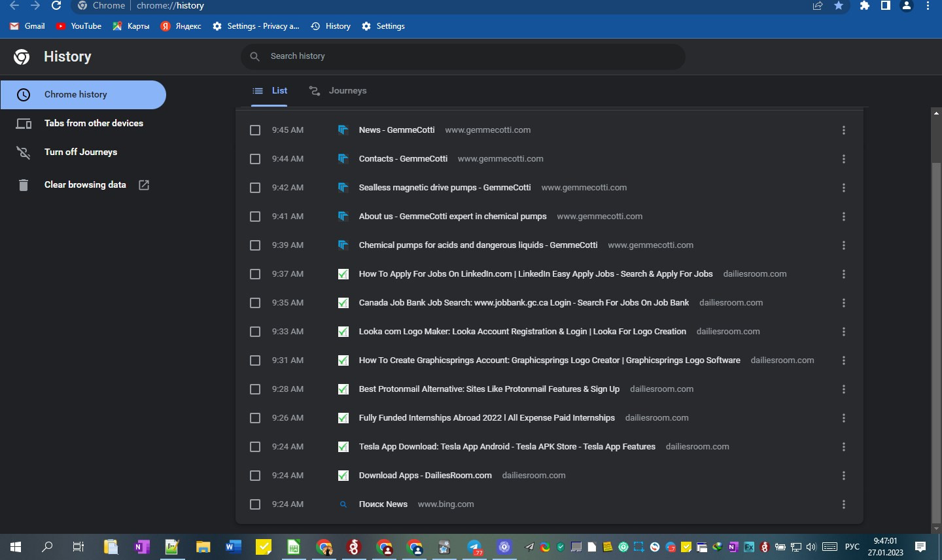Open the History bookmark in bookmarks bar
Image resolution: width=942 pixels, height=560 pixels.
330,26
